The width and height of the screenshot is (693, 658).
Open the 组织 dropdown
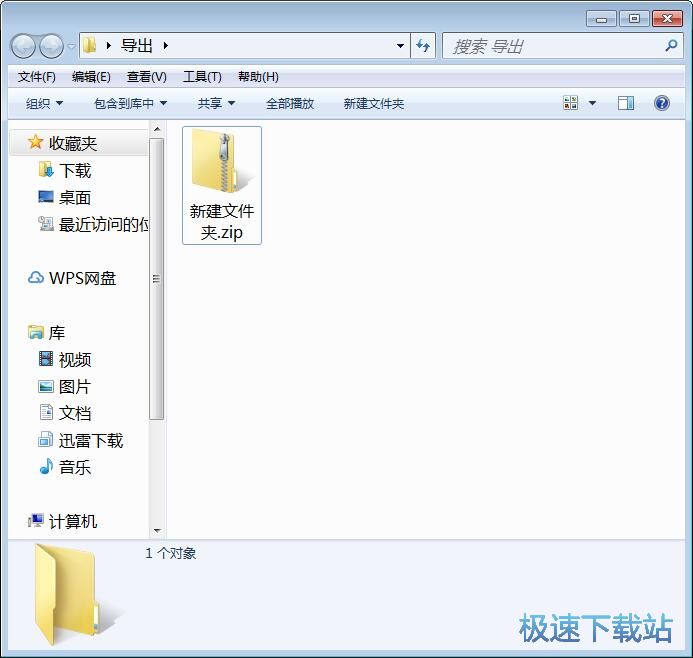point(44,104)
